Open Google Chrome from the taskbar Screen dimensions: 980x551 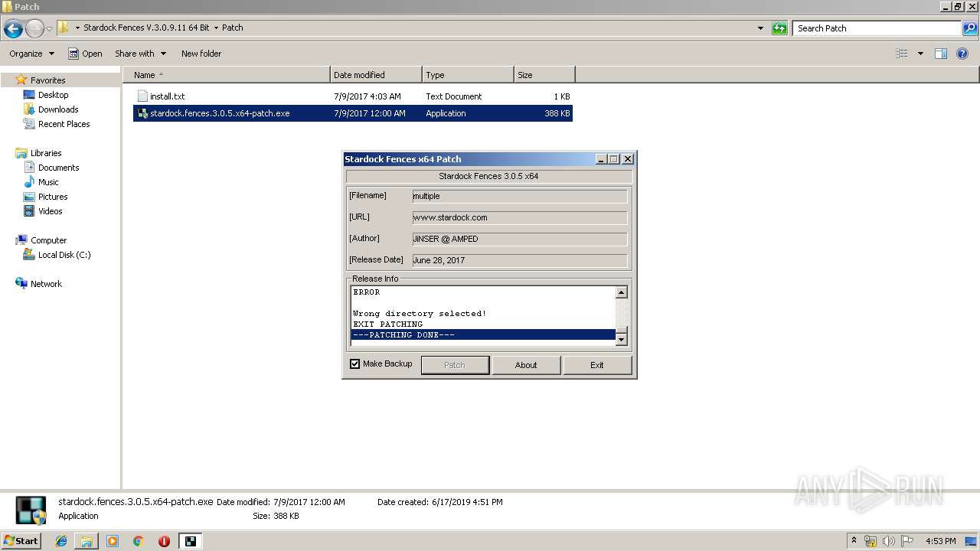pos(139,541)
